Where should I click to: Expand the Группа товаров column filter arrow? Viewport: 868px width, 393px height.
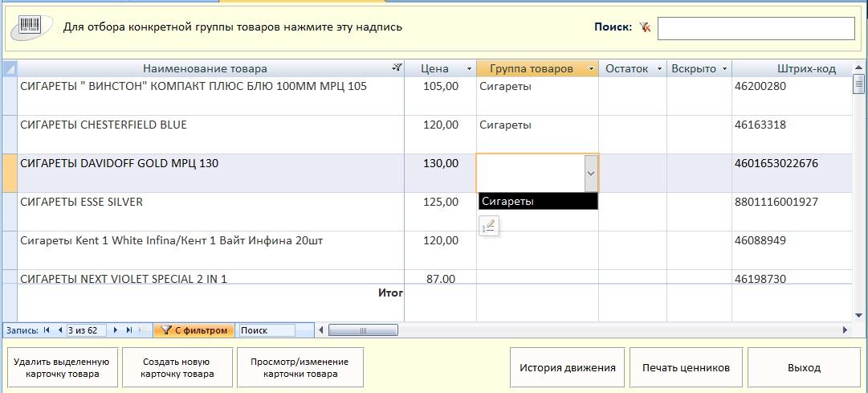pyautogui.click(x=591, y=69)
